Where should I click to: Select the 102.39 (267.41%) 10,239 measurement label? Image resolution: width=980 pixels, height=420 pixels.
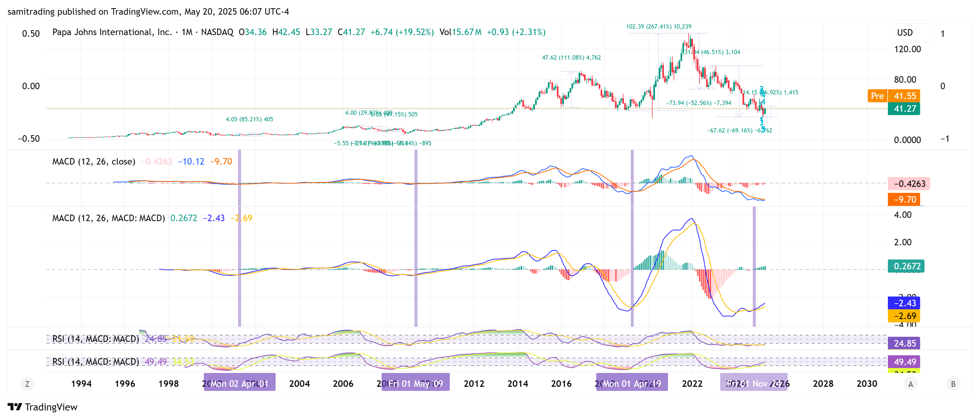(658, 27)
